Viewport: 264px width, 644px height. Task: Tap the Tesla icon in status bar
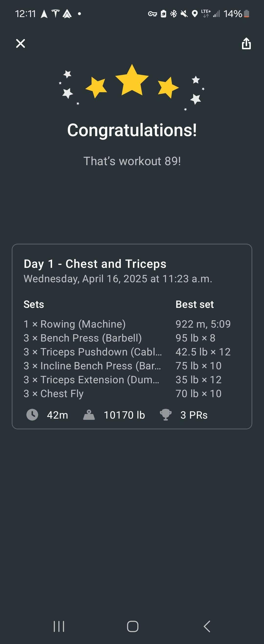point(55,13)
